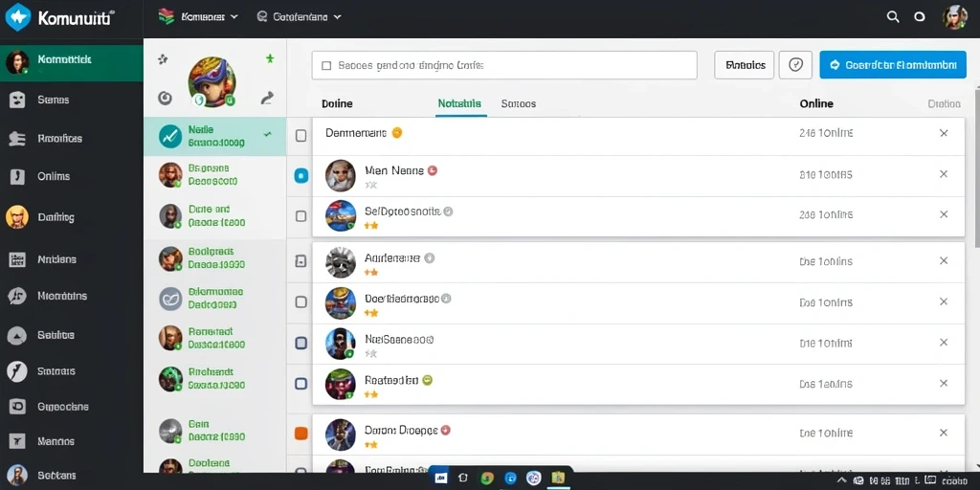Screen dimensions: 980x490
Task: Select the Komuntticic item in the sidebar
Action: 71,62
